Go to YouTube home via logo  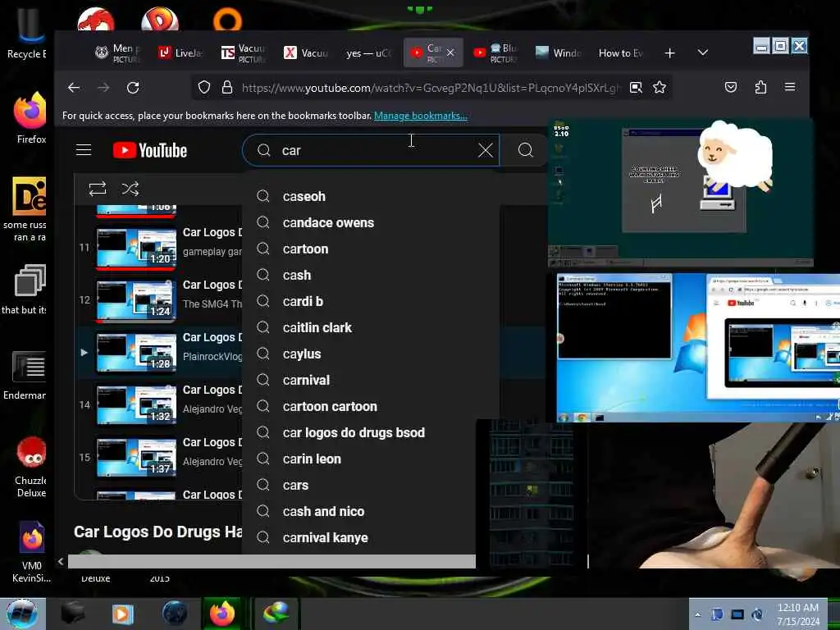pyautogui.click(x=150, y=151)
